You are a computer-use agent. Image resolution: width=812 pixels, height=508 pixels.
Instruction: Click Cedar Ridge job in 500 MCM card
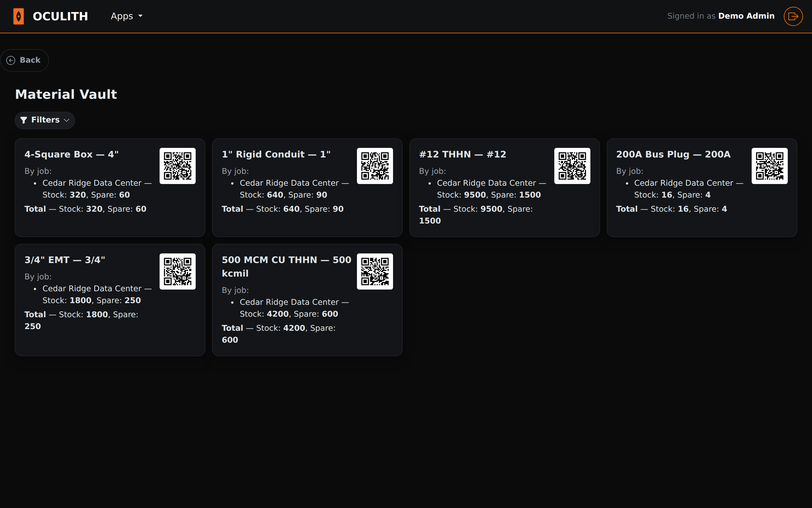[x=294, y=308]
